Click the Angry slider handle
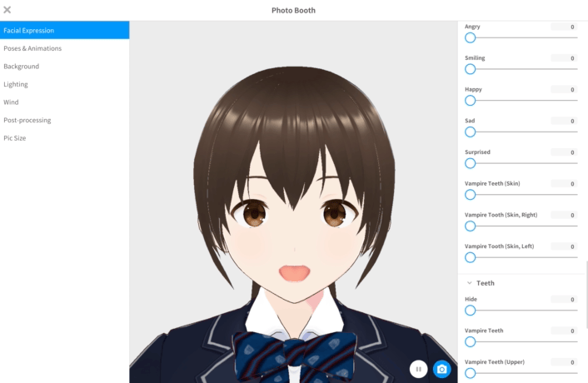Viewport: 588px width, 383px height. 470,37
